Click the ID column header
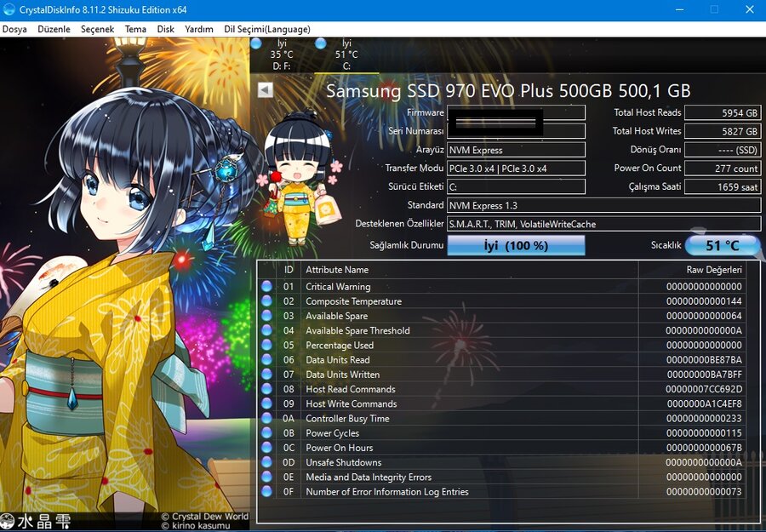 click(x=289, y=270)
